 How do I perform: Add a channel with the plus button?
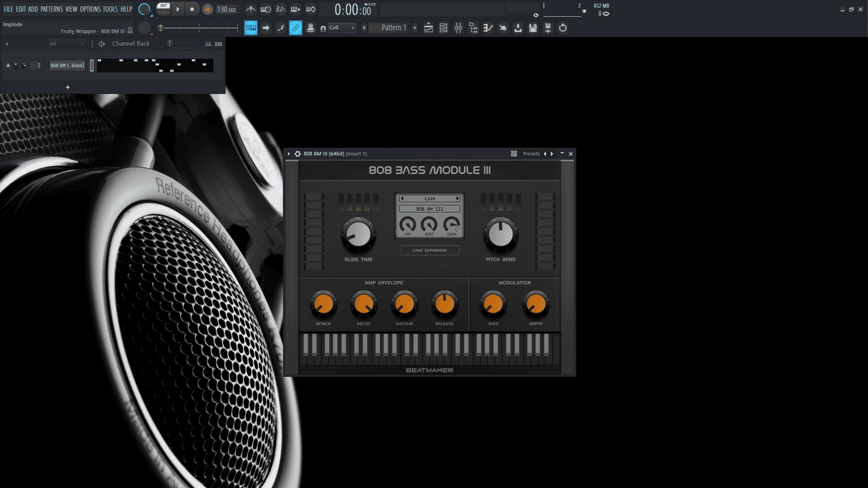pos(68,87)
